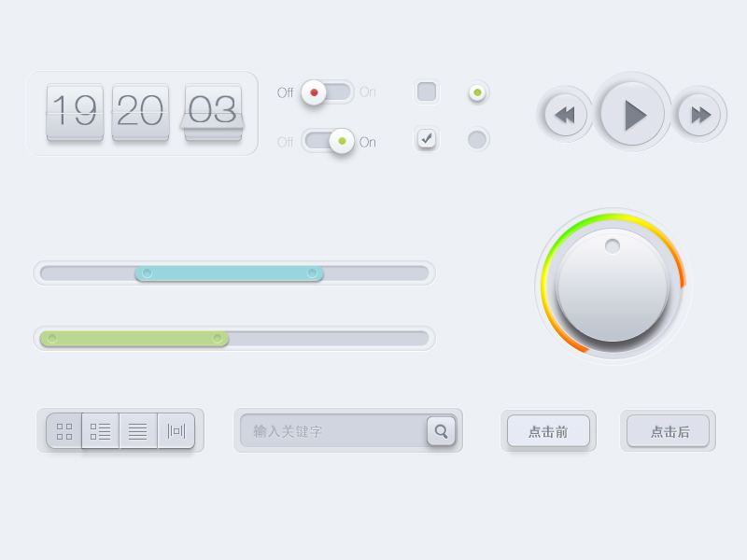Viewport: 747px width, 560px height.
Task: Choose the plain text lines view icon
Action: tap(138, 431)
